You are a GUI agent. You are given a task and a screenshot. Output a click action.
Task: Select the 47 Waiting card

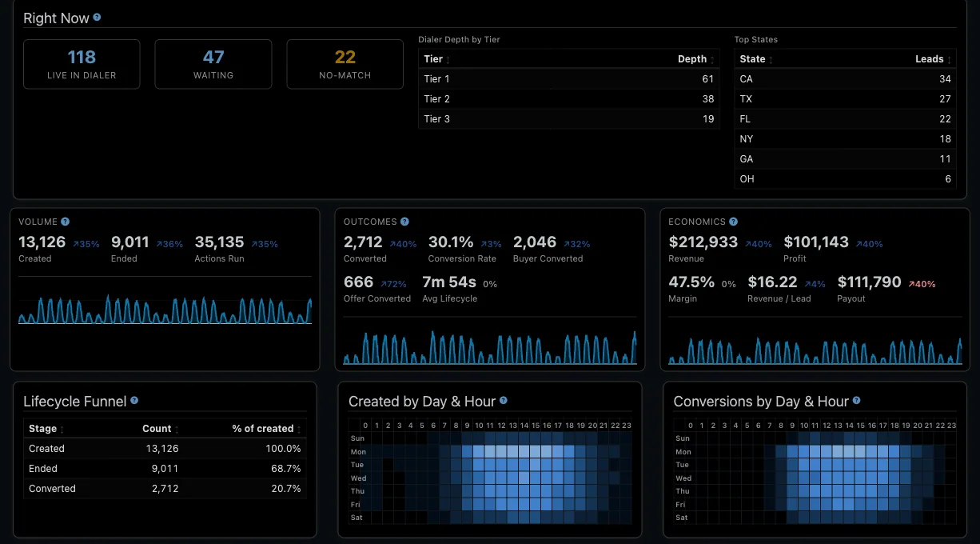tap(213, 64)
